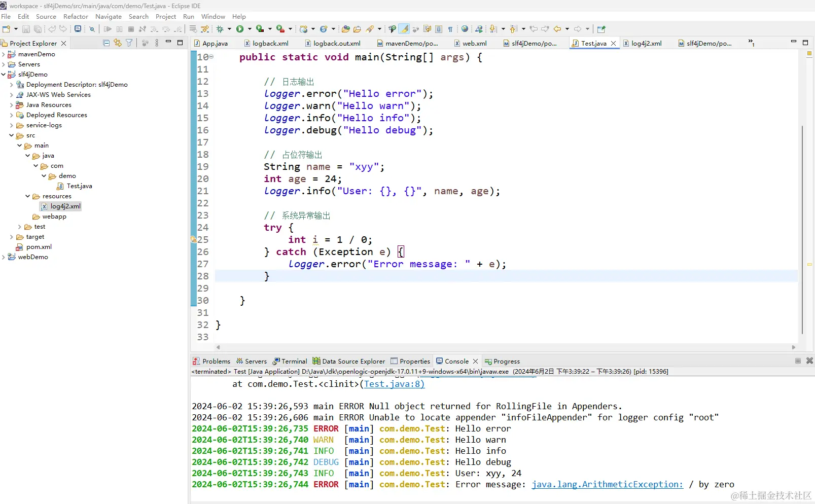The image size is (815, 504).
Task: Click the Open Task folder icon
Action: (x=357, y=29)
